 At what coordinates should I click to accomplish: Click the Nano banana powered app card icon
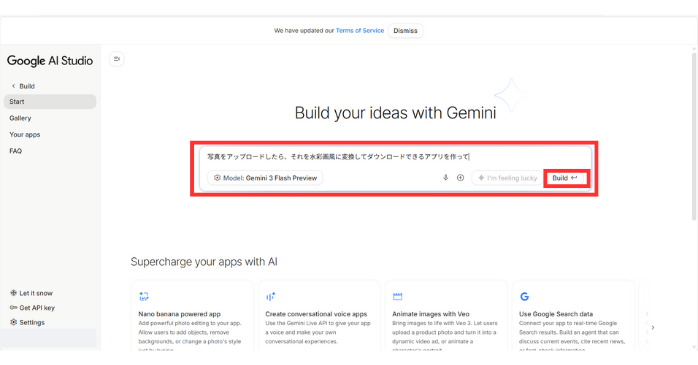click(144, 296)
